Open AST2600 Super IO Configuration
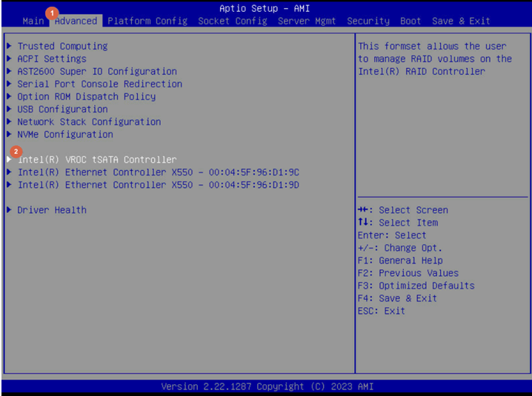 [x=97, y=71]
